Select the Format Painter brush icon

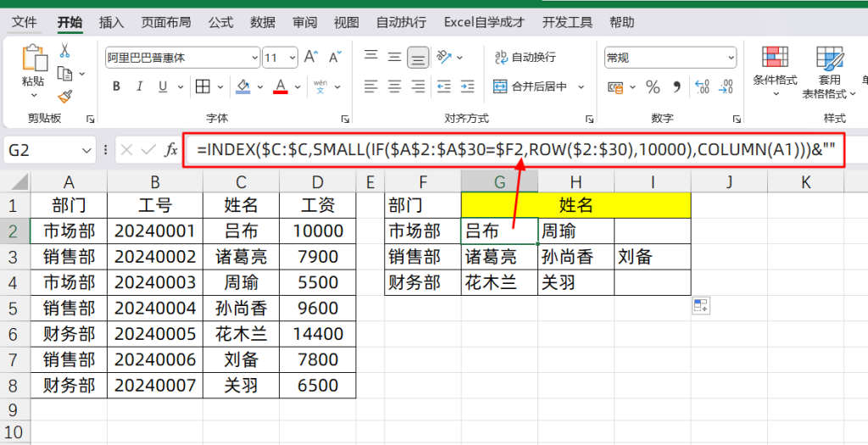click(x=64, y=96)
